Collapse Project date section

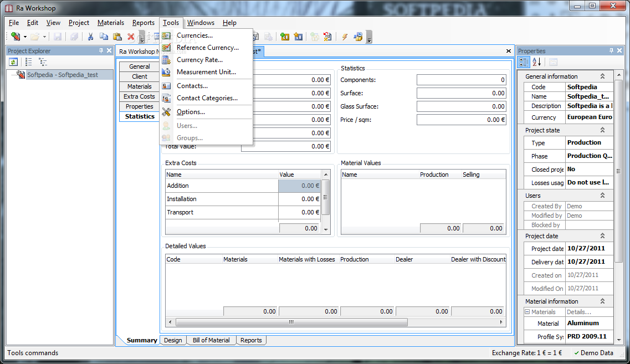(x=602, y=236)
